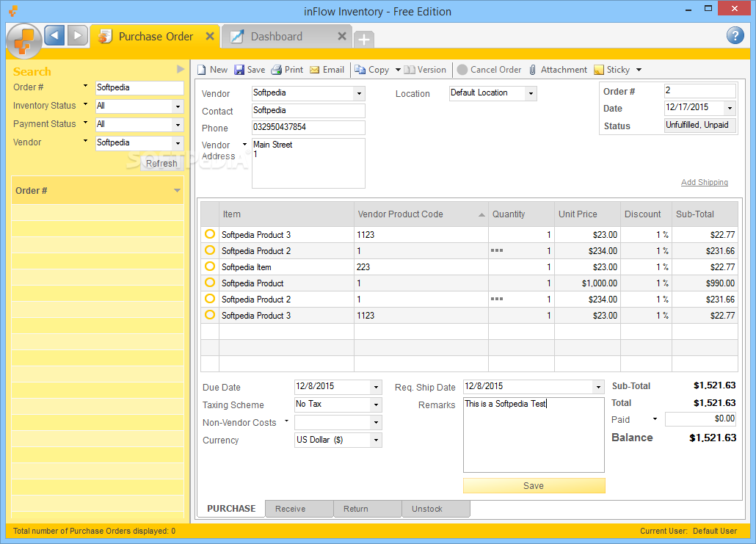
Task: Click the Remarks text area
Action: (x=534, y=435)
